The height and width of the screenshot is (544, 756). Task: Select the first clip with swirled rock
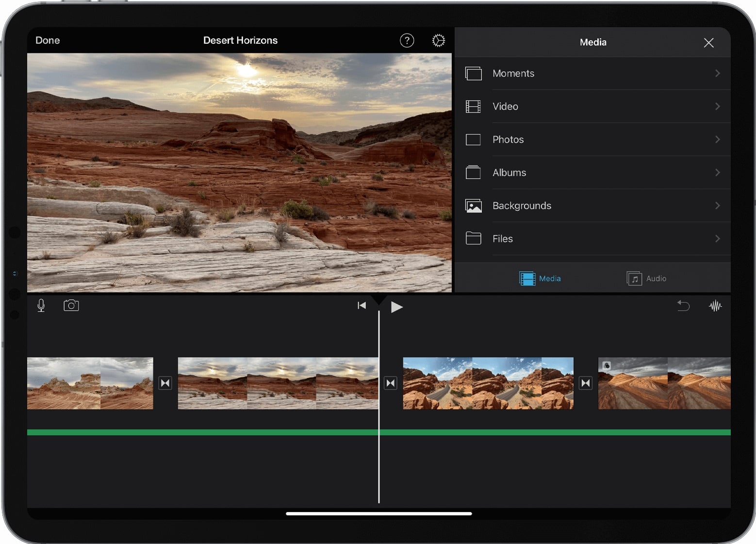coord(90,383)
